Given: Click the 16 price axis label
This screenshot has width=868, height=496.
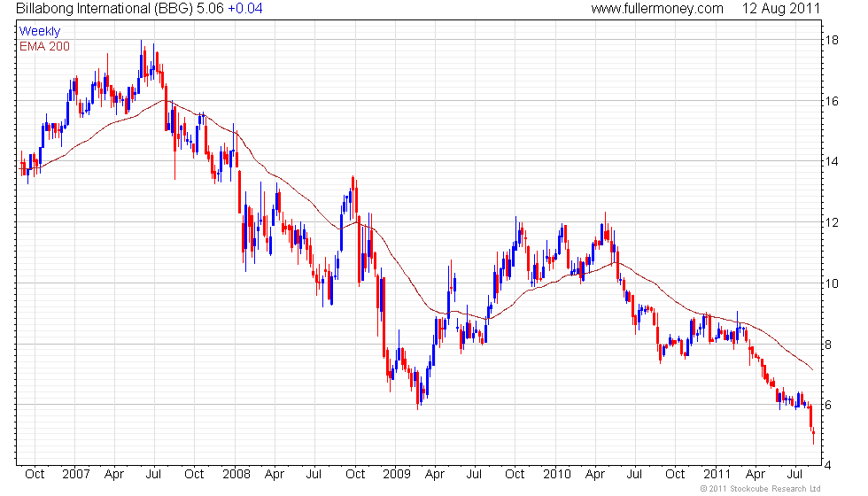Looking at the screenshot, I should pos(832,101).
